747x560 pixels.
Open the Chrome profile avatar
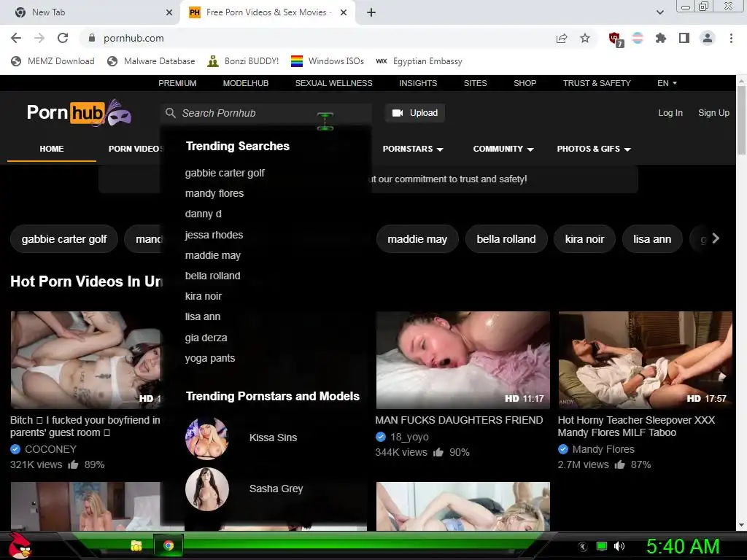708,38
